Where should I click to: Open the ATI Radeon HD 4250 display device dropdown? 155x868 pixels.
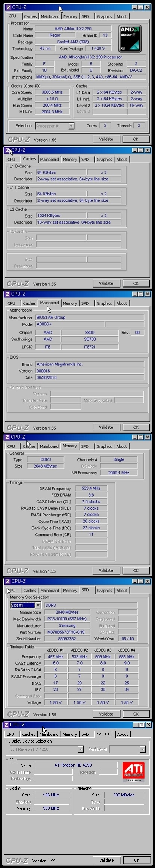(x=80, y=749)
